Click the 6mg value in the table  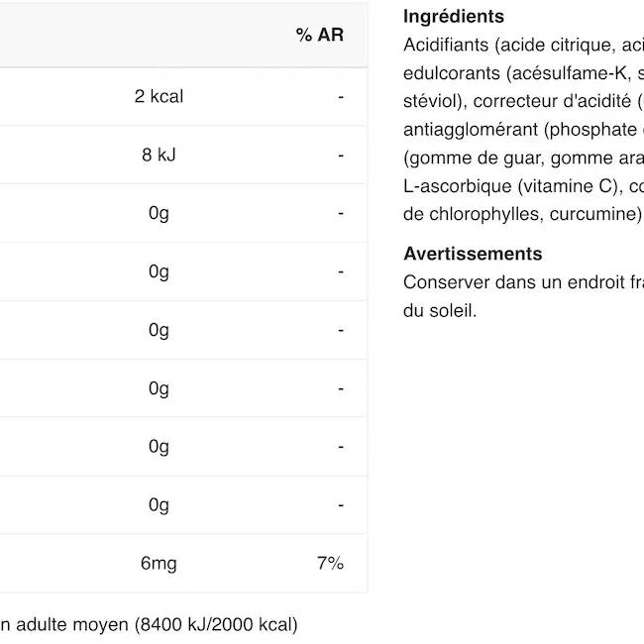159,563
